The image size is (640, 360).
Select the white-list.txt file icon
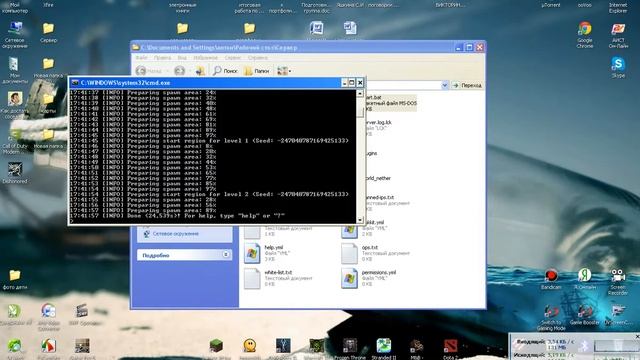[x=252, y=278]
